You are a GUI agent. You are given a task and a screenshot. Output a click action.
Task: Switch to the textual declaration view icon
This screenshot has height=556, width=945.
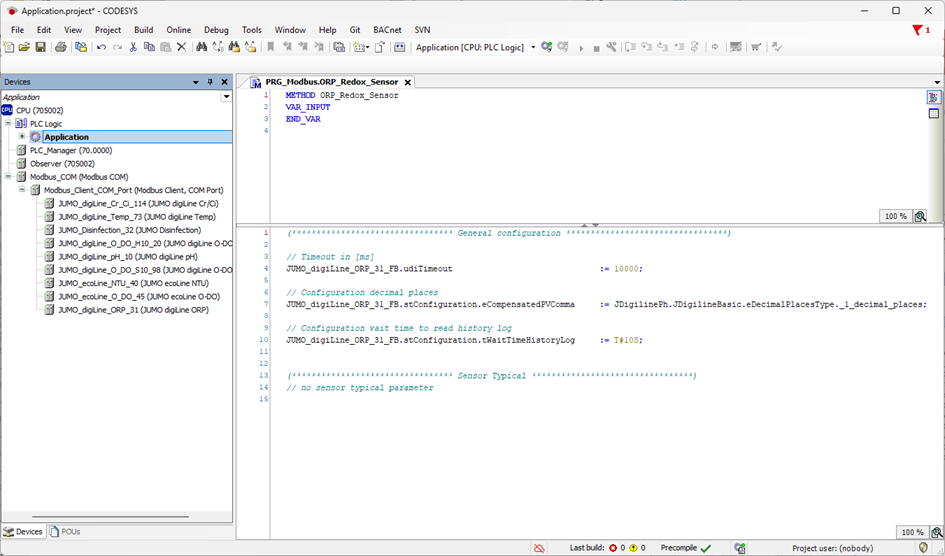pyautogui.click(x=934, y=97)
